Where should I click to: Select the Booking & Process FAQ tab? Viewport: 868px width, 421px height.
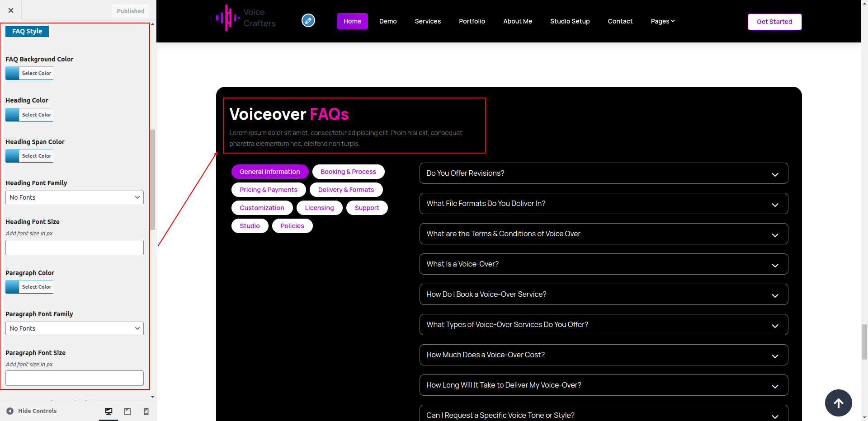(349, 172)
